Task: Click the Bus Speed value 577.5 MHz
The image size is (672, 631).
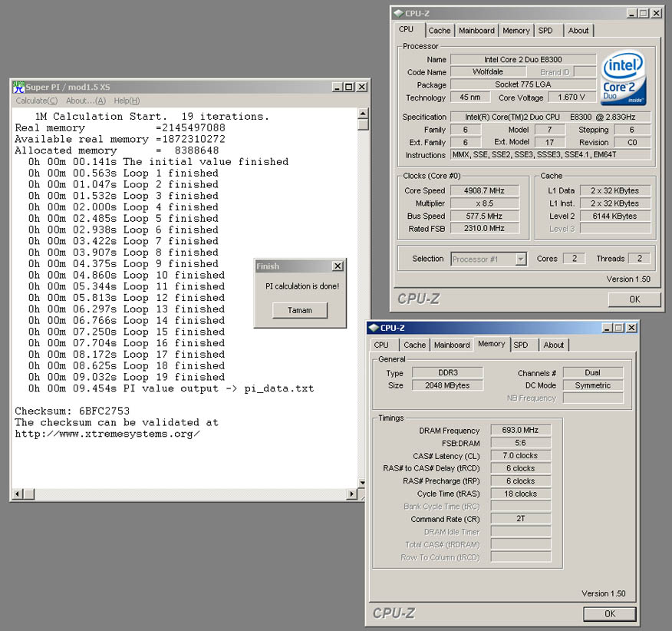Action: tap(484, 216)
